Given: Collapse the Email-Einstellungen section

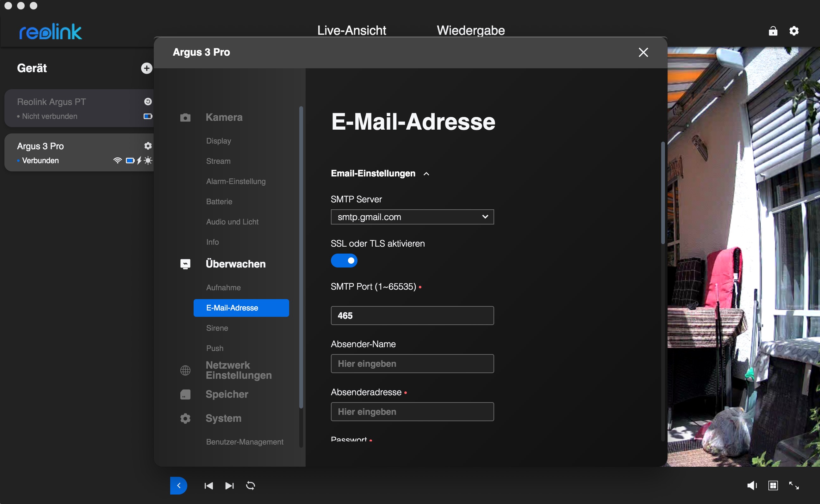Looking at the screenshot, I should coord(426,174).
